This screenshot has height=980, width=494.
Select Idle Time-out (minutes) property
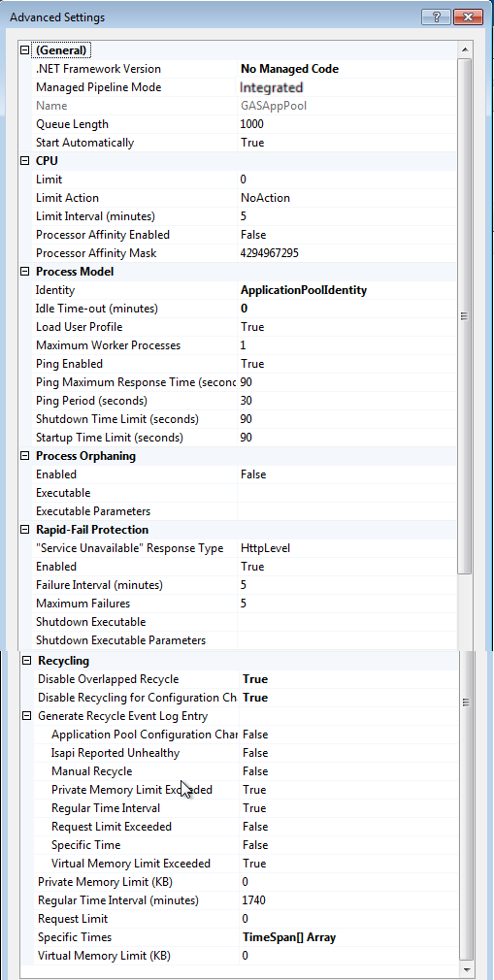97,309
